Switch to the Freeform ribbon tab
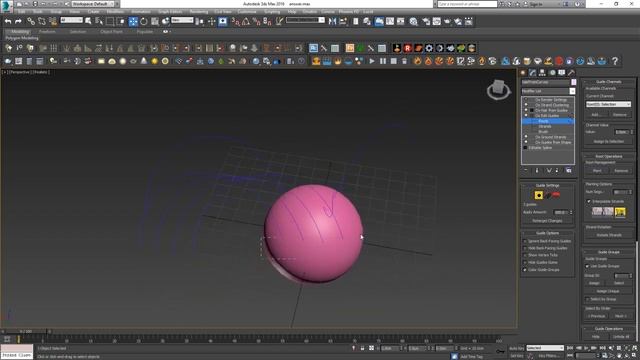This screenshot has height=360, width=640. coord(47,31)
